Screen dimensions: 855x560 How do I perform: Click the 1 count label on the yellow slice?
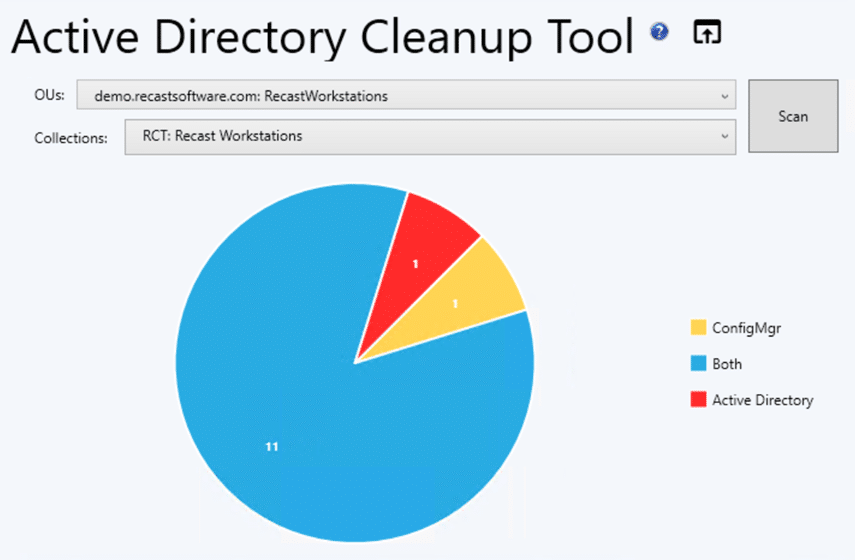click(455, 302)
